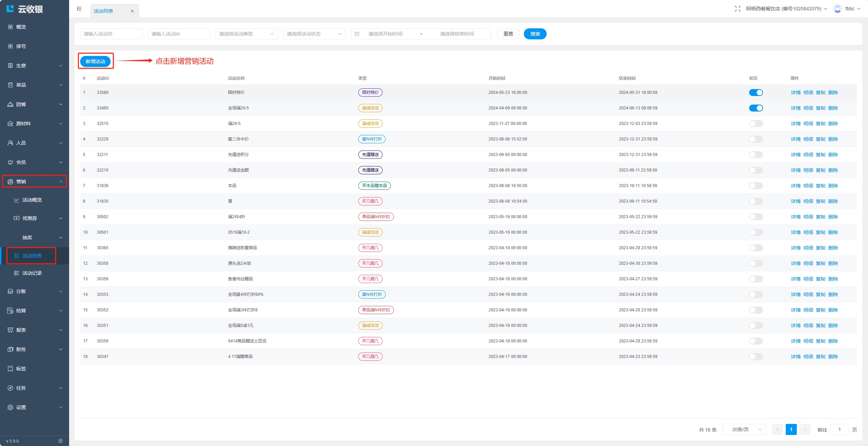Click the sidebar collapse icon

79,9
